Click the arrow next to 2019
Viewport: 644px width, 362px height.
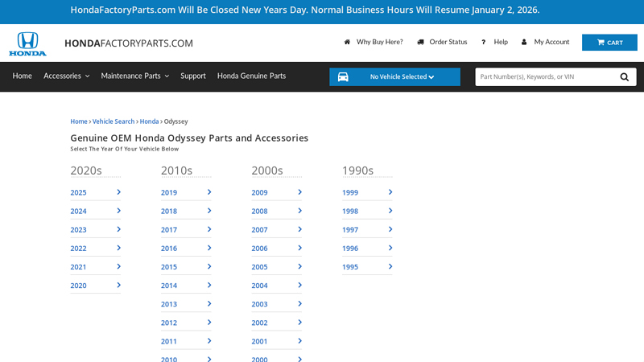pyautogui.click(x=209, y=192)
